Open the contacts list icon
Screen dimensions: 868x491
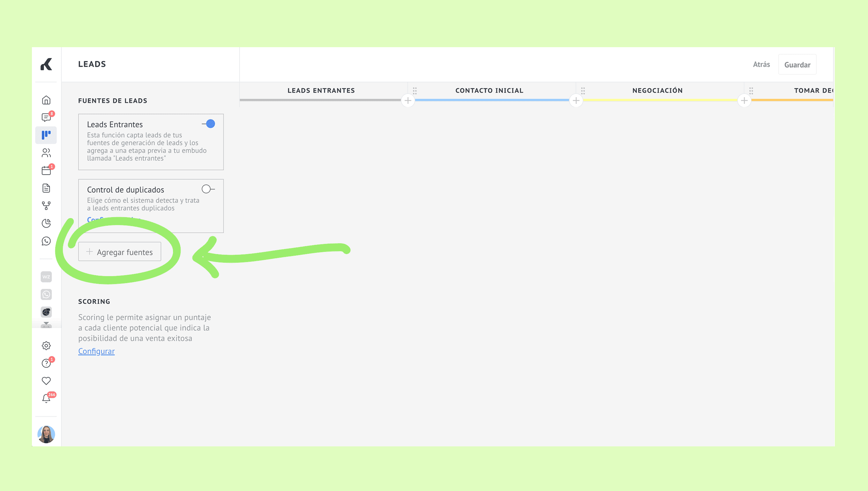pos(46,153)
